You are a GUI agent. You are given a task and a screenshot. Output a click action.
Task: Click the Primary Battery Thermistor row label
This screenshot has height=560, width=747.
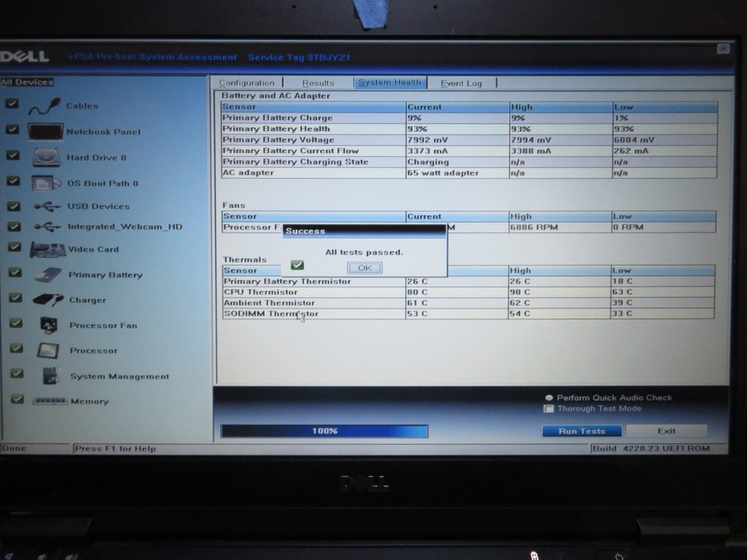(287, 281)
